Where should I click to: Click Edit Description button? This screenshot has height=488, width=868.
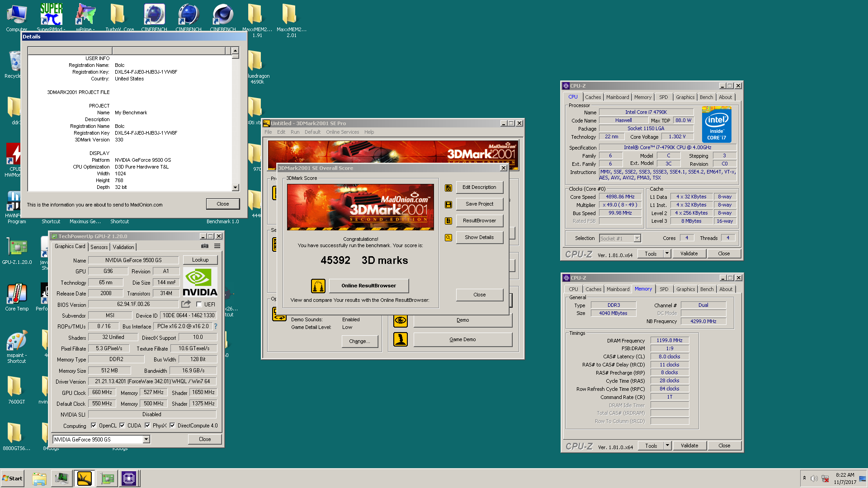[x=479, y=188]
